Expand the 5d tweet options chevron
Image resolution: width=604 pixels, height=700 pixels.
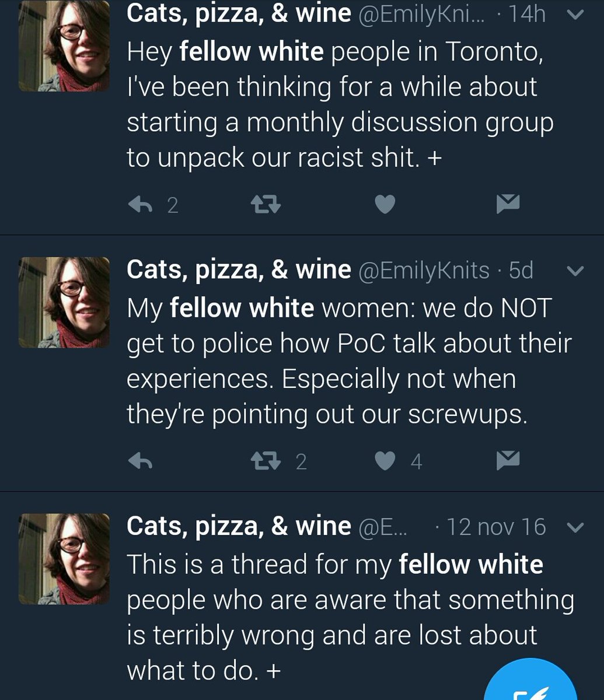[x=575, y=271]
